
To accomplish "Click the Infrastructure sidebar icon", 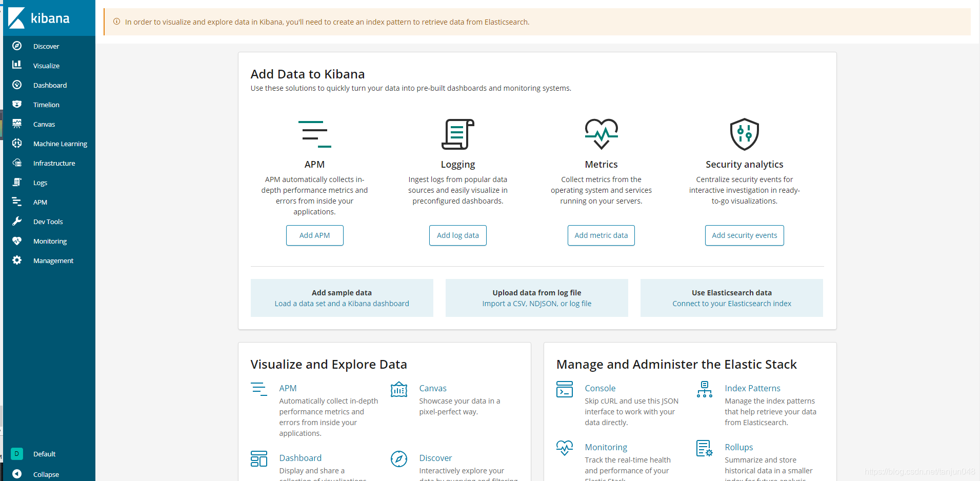I will click(17, 163).
